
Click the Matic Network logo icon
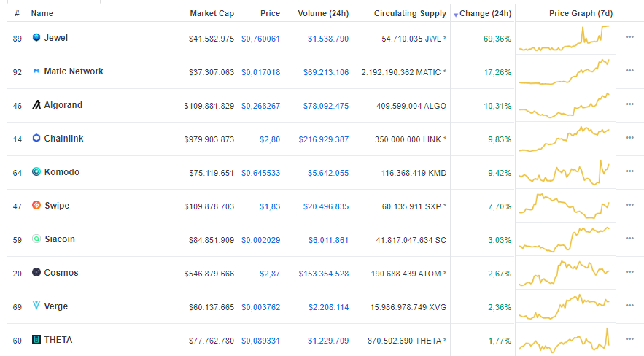pyautogui.click(x=36, y=71)
